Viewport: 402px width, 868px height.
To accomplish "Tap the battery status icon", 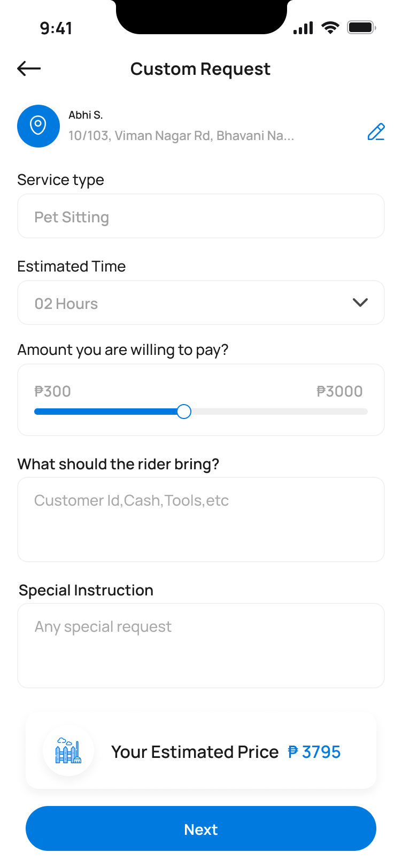I will [x=362, y=27].
